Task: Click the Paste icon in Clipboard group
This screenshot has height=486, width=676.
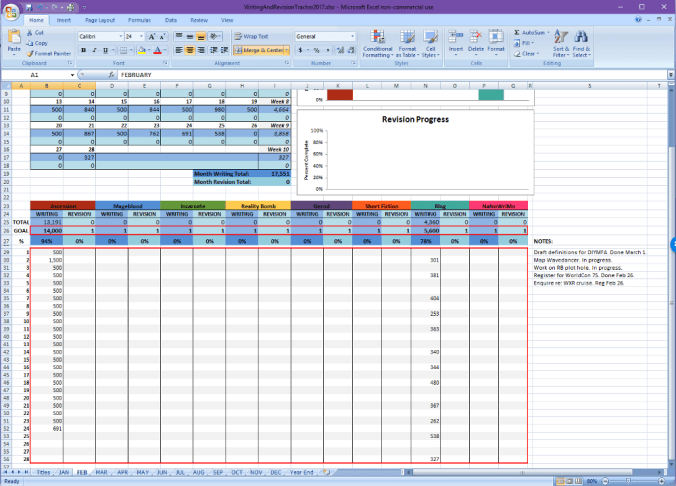Action: (14, 38)
